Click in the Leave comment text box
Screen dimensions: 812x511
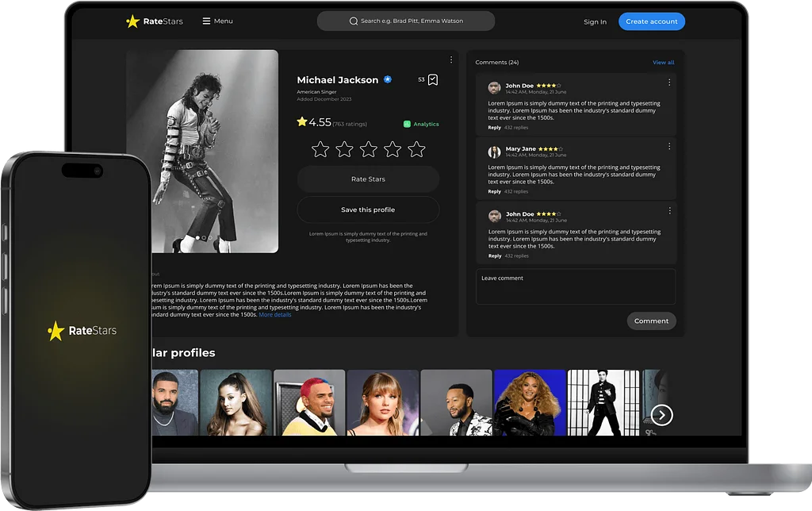pyautogui.click(x=576, y=286)
